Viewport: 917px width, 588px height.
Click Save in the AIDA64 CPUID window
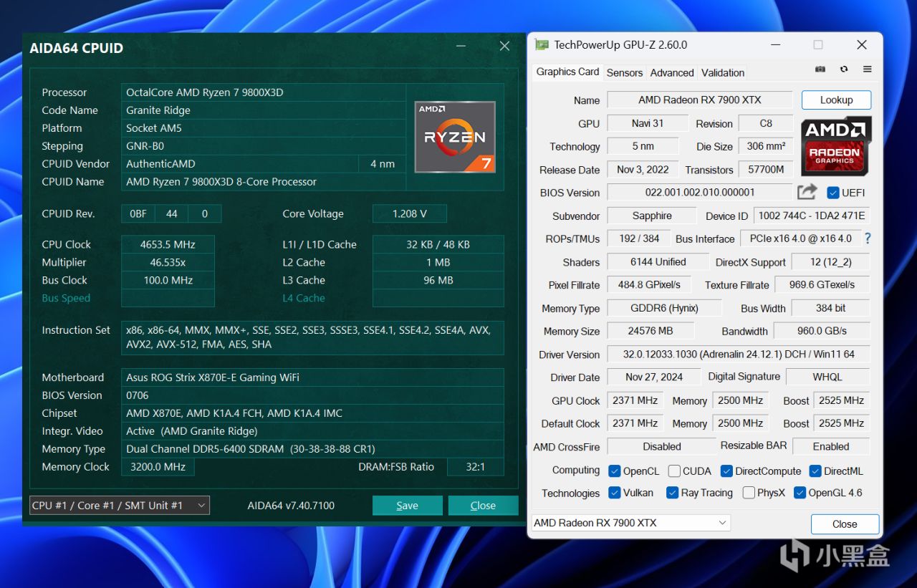coord(407,505)
